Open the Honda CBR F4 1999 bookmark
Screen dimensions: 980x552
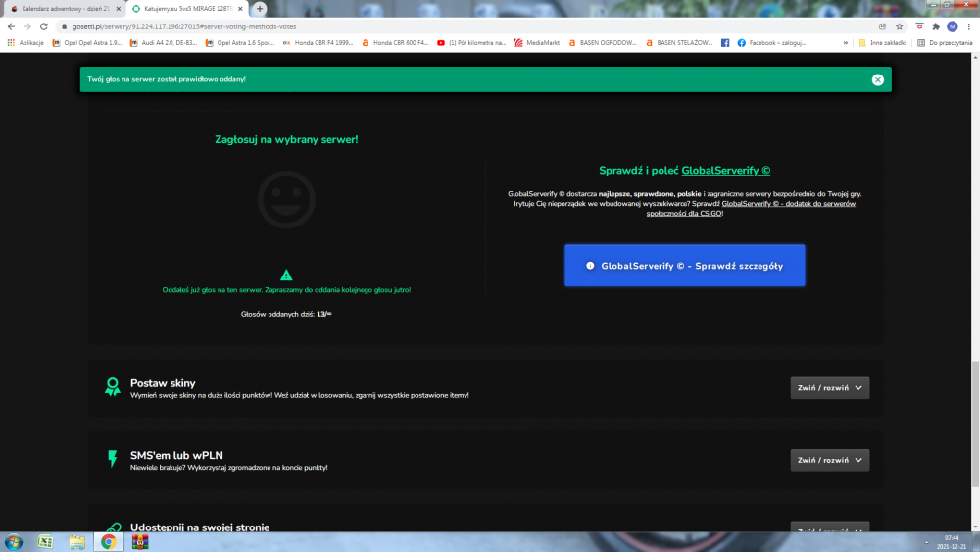[x=318, y=43]
